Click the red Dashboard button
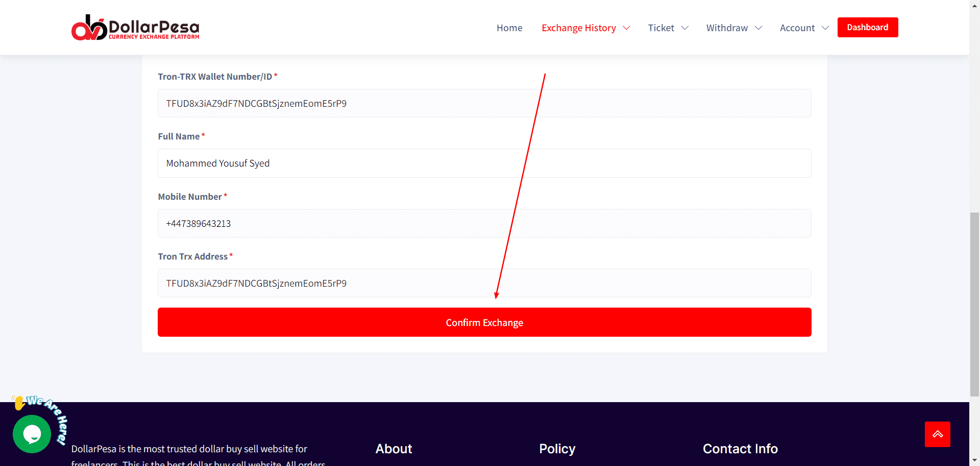Screen dimensions: 980x466 click(868, 27)
